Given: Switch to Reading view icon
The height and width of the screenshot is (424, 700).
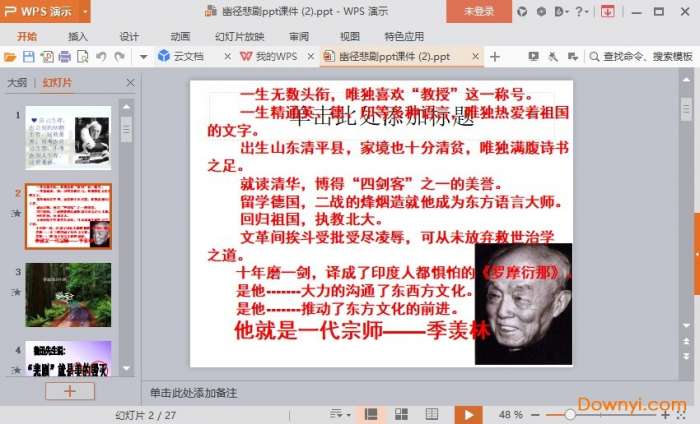Looking at the screenshot, I should pos(432,415).
